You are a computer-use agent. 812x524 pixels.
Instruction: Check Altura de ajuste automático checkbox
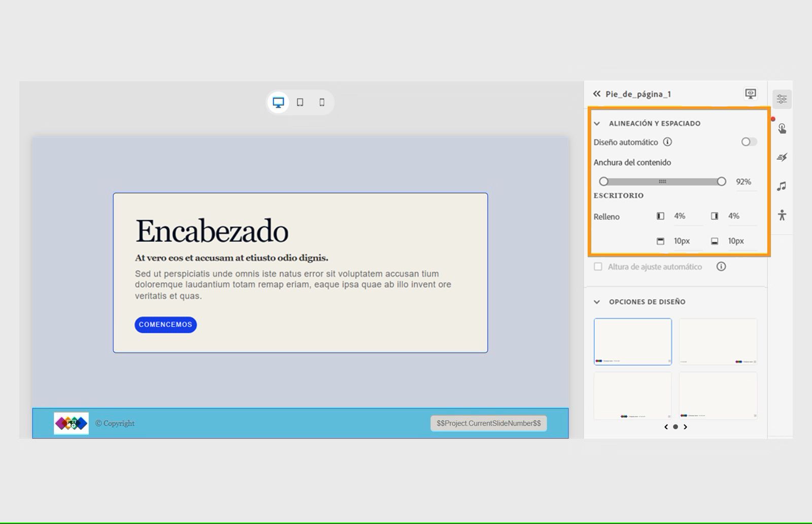point(598,266)
